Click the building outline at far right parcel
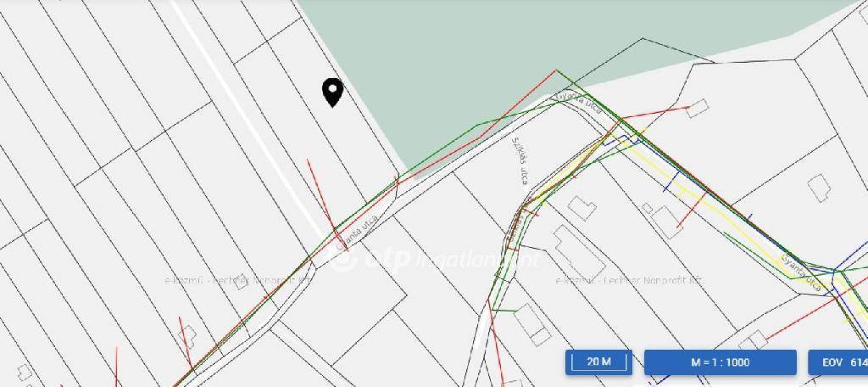 pos(820,188)
